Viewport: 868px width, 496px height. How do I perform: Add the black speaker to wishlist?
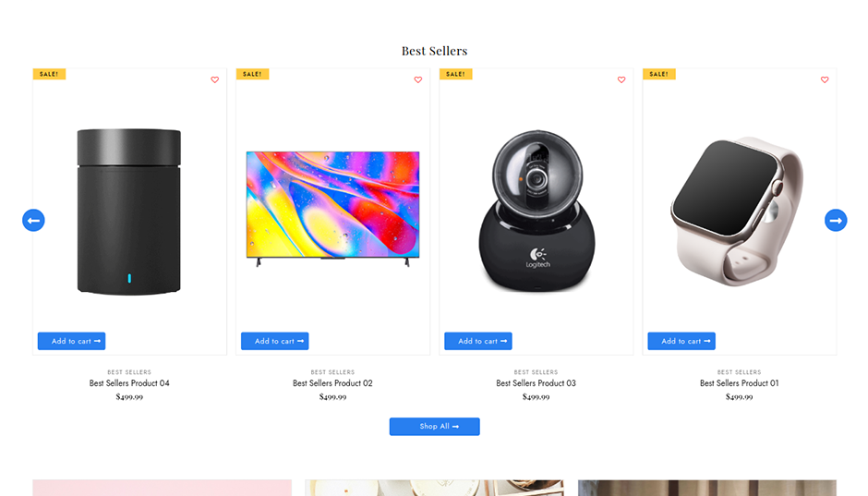click(x=215, y=79)
